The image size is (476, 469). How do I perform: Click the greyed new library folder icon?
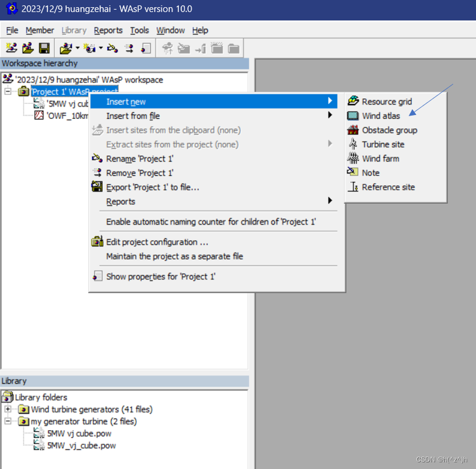click(217, 48)
